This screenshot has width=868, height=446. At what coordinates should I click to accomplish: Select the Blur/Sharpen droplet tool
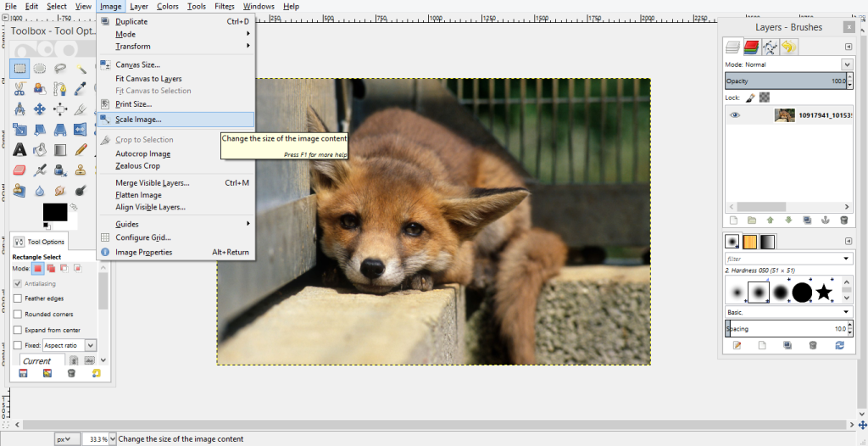(x=40, y=191)
